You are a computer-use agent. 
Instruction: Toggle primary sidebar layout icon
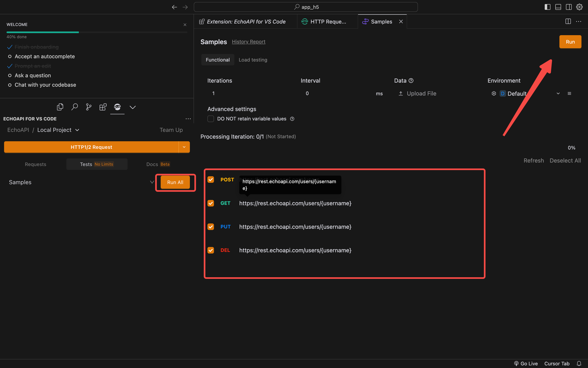[547, 7]
